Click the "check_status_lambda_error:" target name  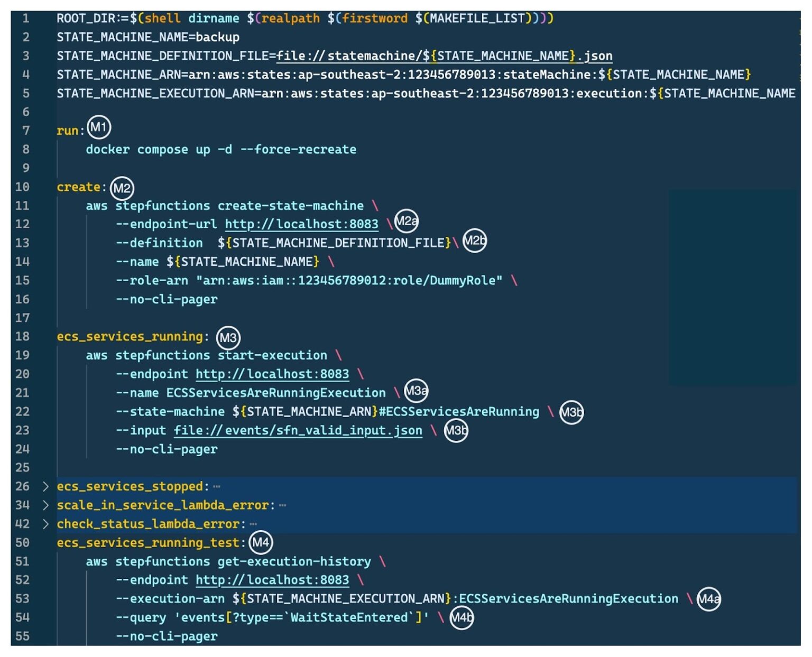[x=151, y=524]
